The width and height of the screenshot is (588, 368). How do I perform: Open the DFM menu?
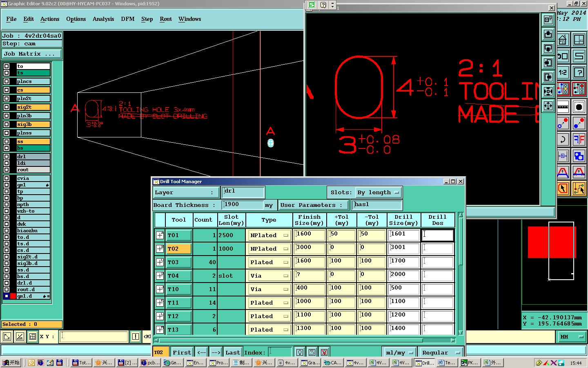point(127,19)
